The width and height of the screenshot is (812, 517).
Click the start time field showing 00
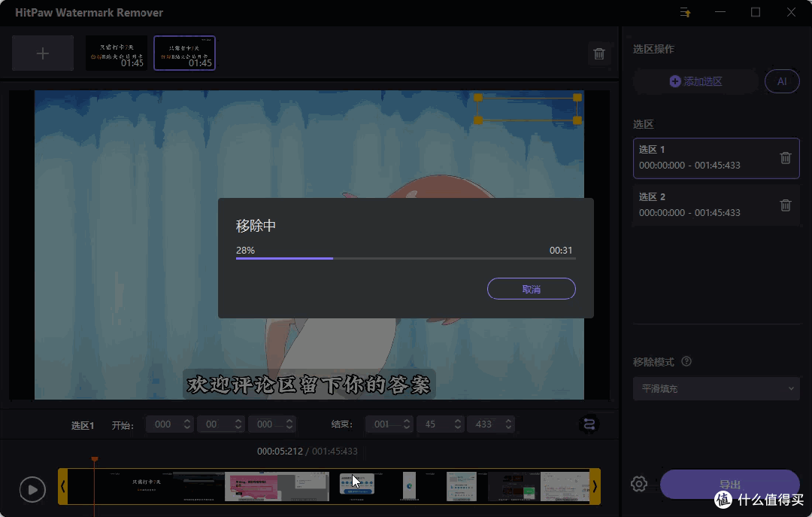(220, 424)
